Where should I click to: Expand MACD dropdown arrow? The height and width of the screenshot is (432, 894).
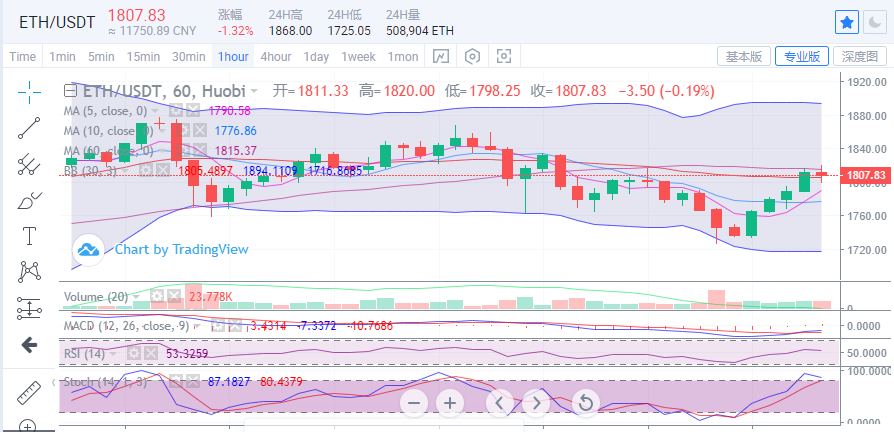tap(197, 326)
